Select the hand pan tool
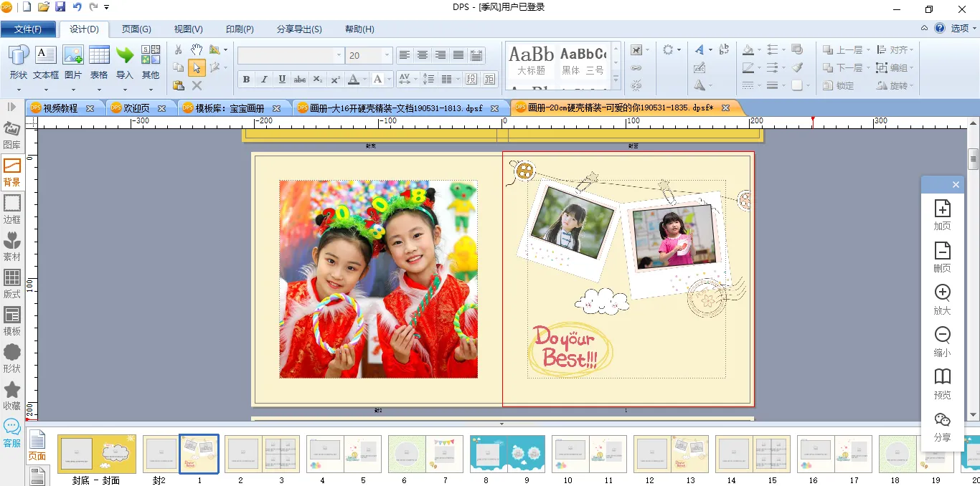 tap(197, 50)
